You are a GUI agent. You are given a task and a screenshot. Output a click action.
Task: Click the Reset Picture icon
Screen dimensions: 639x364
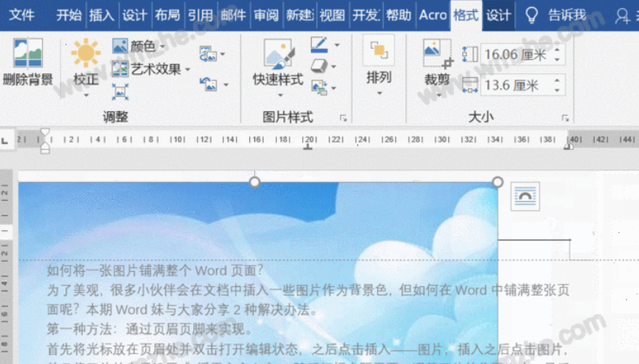point(207,84)
